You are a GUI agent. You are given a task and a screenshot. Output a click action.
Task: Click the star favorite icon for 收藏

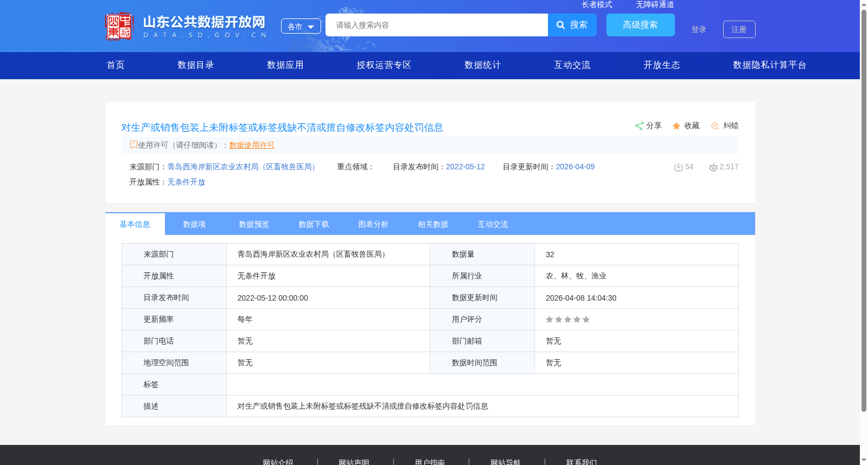pos(676,126)
